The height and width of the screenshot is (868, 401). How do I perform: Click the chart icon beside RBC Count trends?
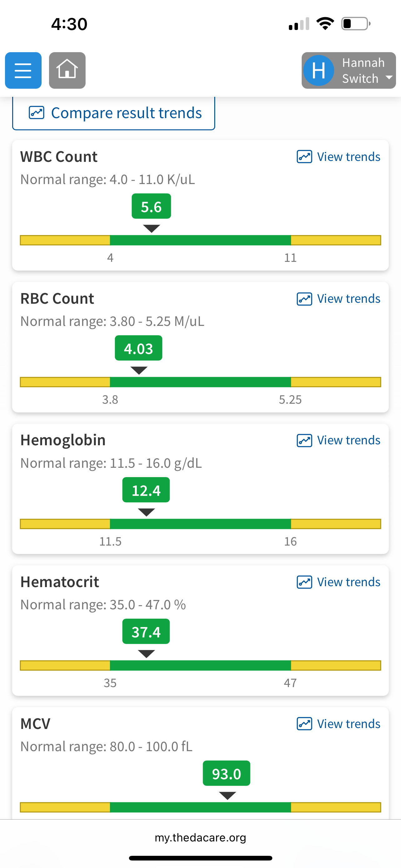coord(304,298)
